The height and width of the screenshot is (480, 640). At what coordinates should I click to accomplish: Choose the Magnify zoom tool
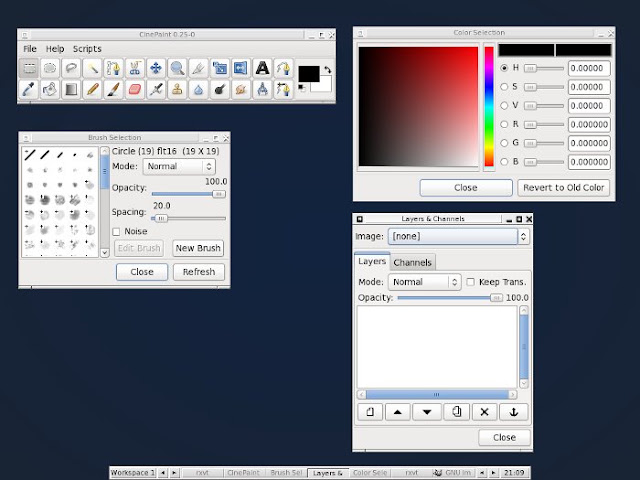tap(177, 68)
